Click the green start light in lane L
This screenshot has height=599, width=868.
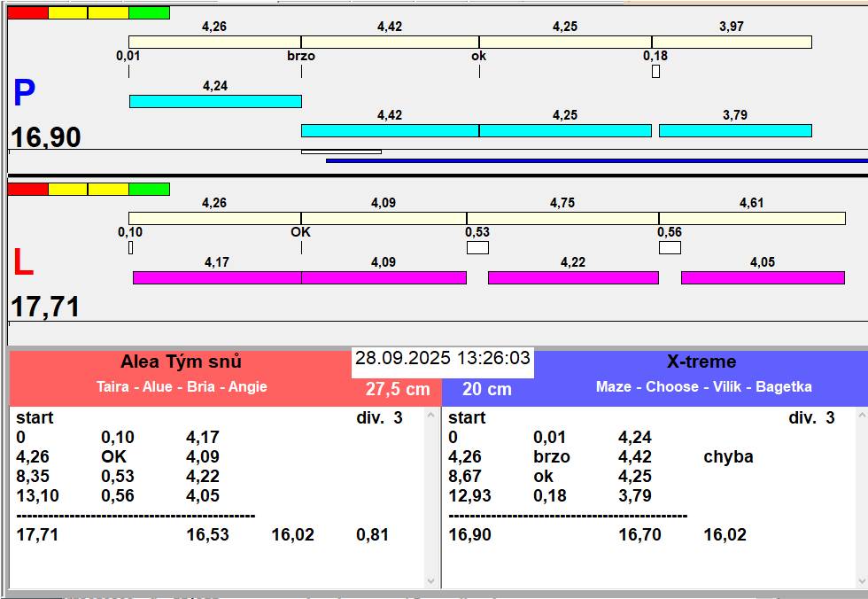coord(149,189)
